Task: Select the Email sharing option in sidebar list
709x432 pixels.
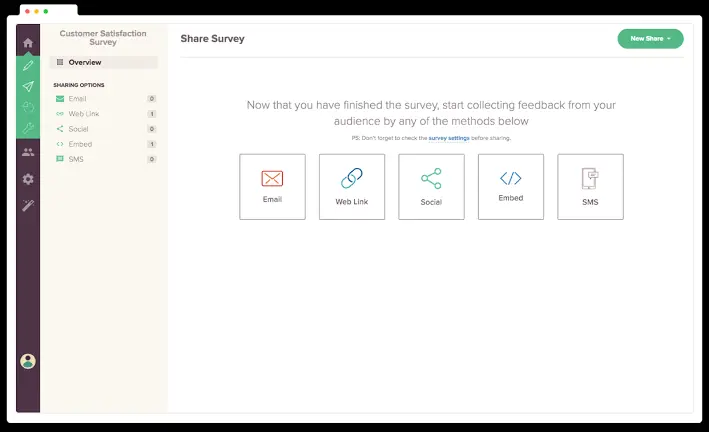Action: [104, 99]
